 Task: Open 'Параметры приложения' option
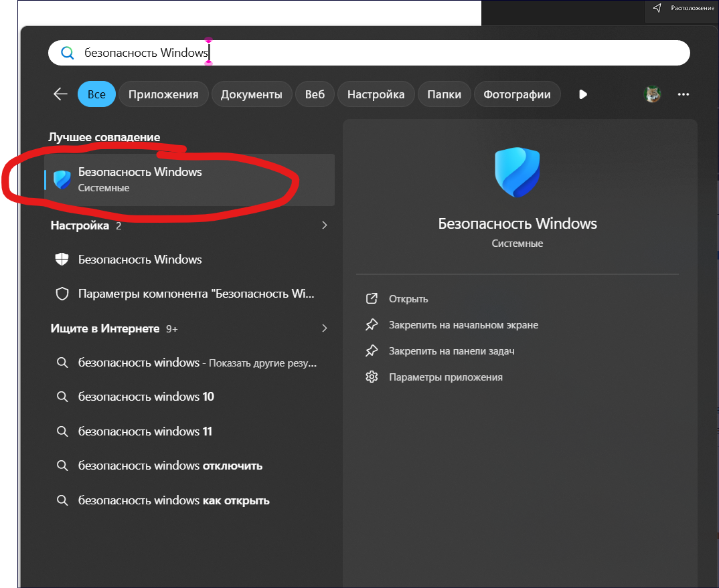pyautogui.click(x=434, y=377)
